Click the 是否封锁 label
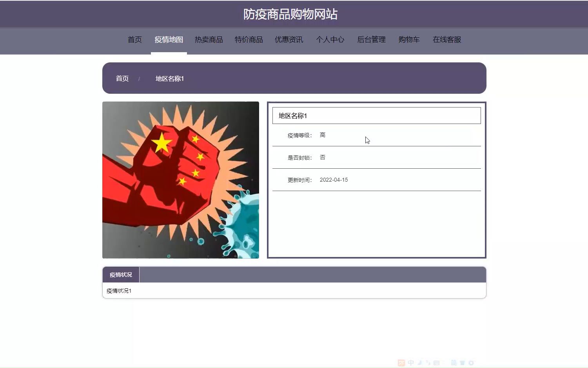Viewport: 588px width, 368px height. tap(299, 158)
